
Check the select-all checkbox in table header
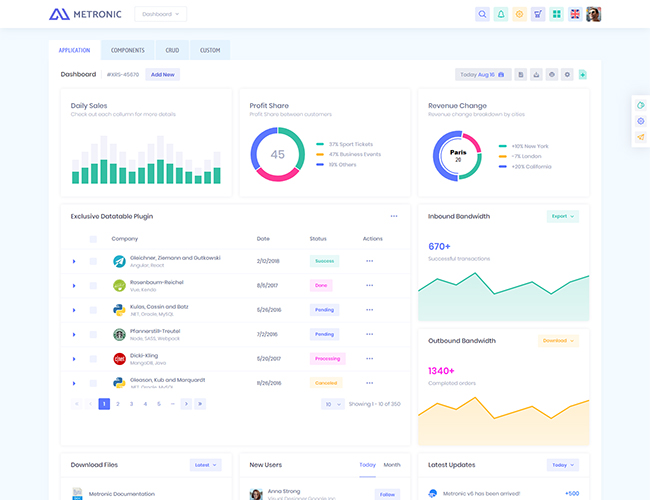(93, 239)
